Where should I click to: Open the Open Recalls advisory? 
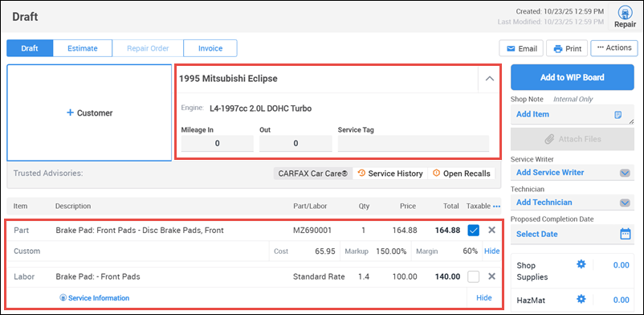coord(461,174)
